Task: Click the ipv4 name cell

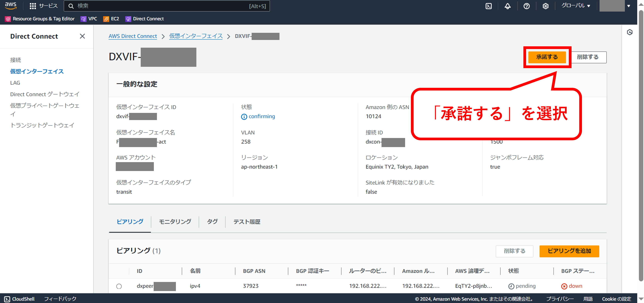Action: point(195,286)
